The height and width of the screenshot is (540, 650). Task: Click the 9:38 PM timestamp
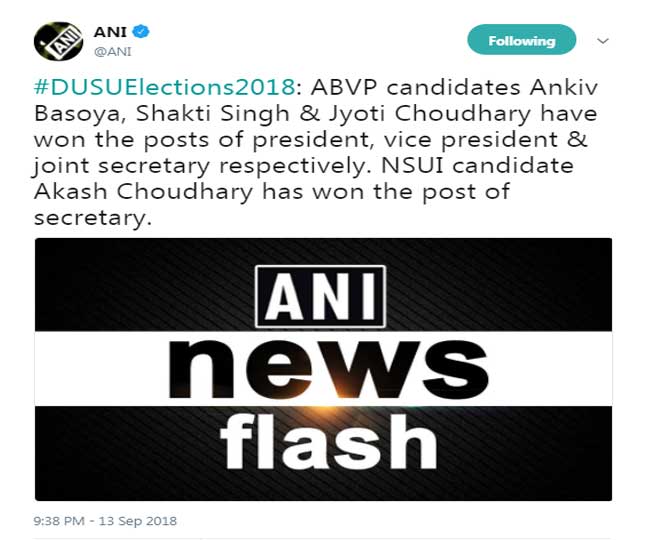[x=62, y=521]
